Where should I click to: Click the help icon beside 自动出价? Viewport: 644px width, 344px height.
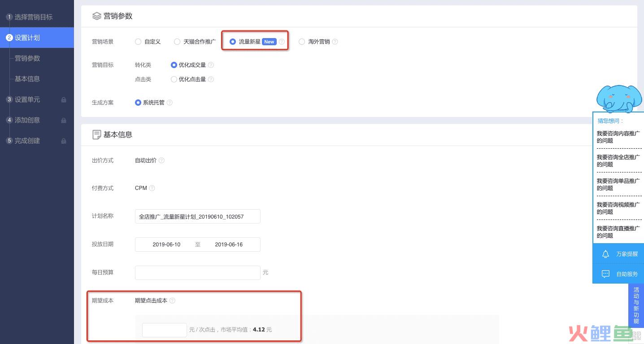point(161,160)
